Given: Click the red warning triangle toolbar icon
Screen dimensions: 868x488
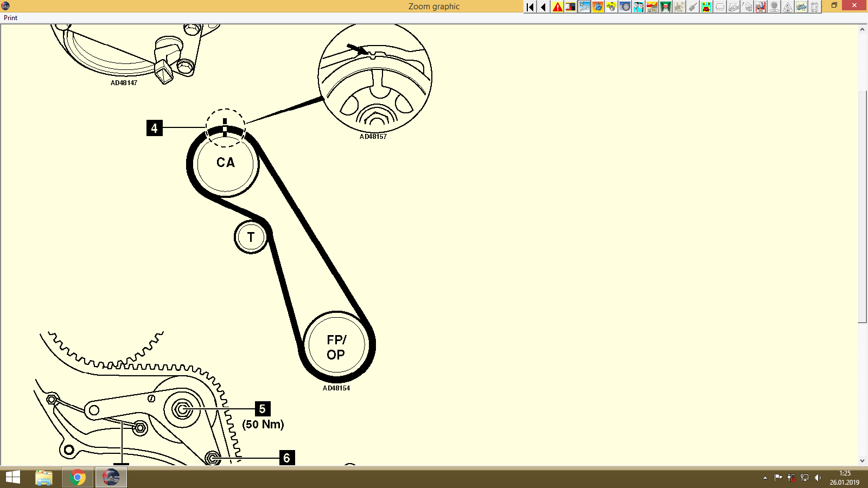Looking at the screenshot, I should pyautogui.click(x=558, y=7).
